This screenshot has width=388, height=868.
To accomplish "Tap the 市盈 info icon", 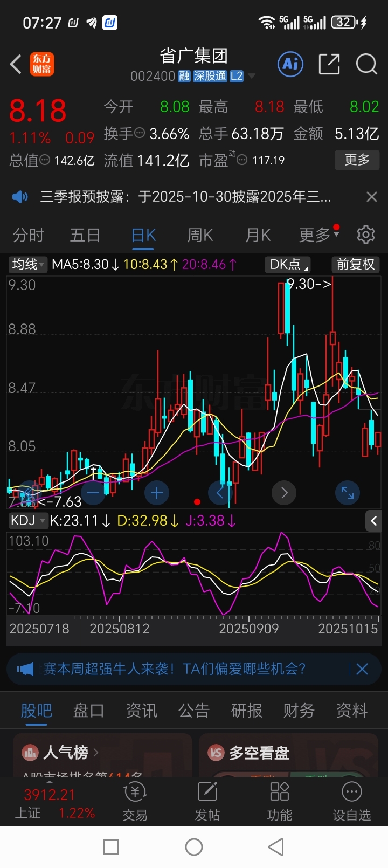I will (x=242, y=160).
